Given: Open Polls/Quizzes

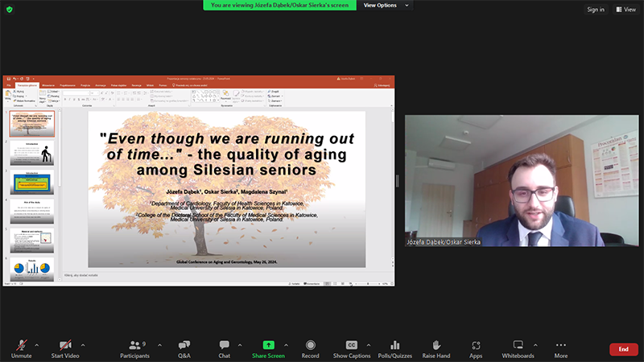Looking at the screenshot, I should coord(396,345).
